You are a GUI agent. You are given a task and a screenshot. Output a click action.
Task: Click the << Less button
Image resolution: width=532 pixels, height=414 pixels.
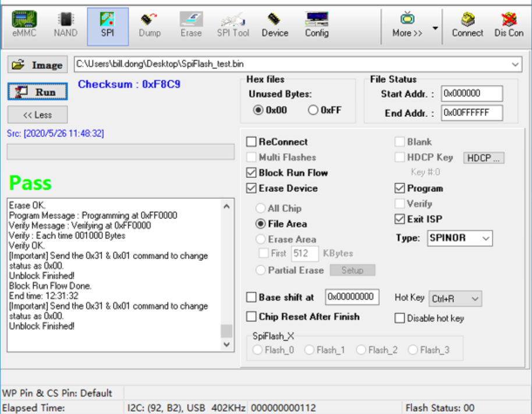tap(37, 115)
